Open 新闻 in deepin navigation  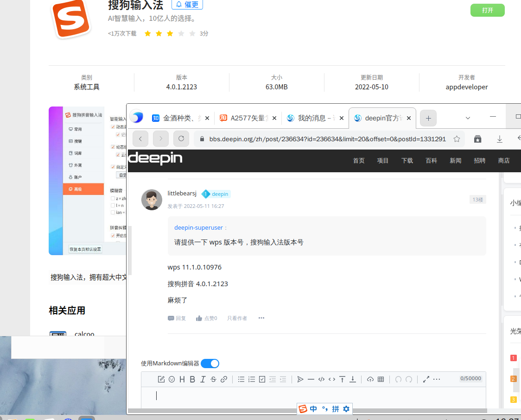click(455, 161)
